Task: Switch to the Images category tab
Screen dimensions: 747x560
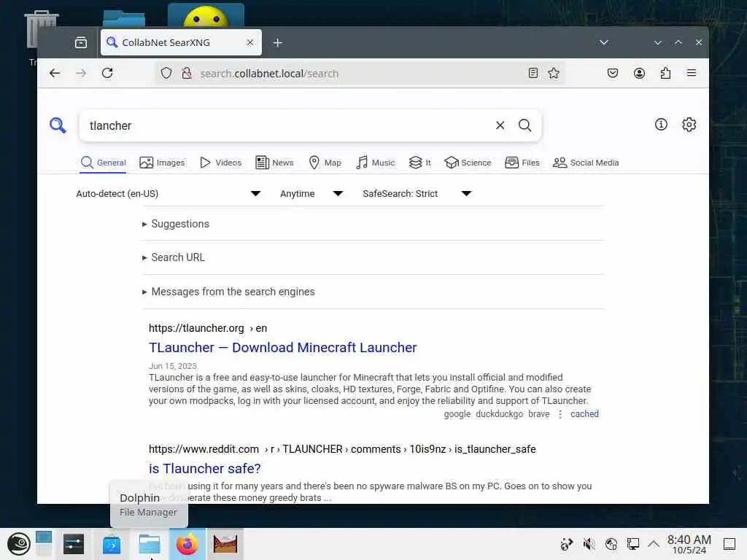Action: pos(162,163)
